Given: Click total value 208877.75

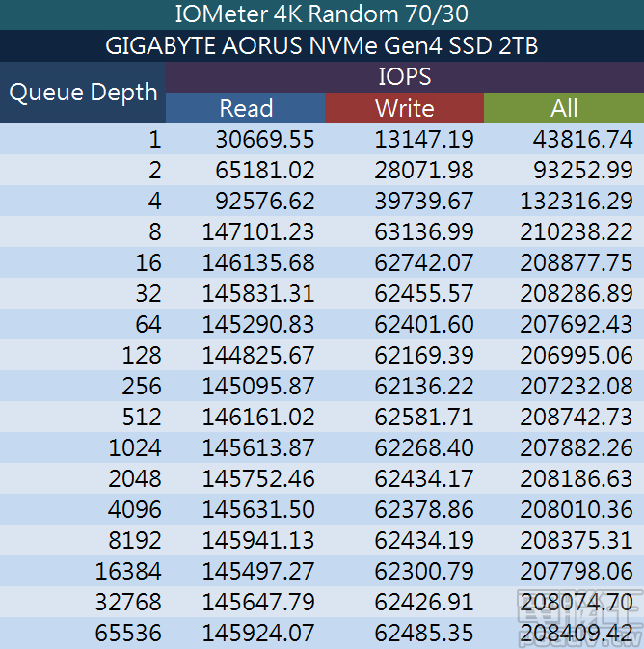Looking at the screenshot, I should point(577,263).
